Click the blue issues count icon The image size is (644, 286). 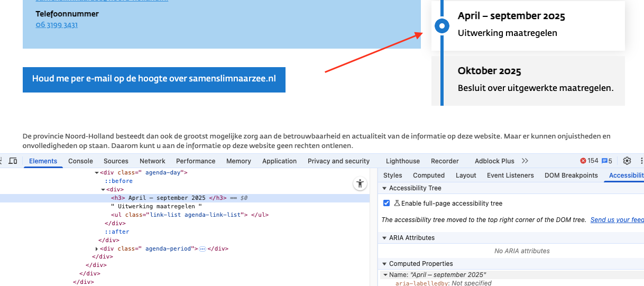click(606, 161)
